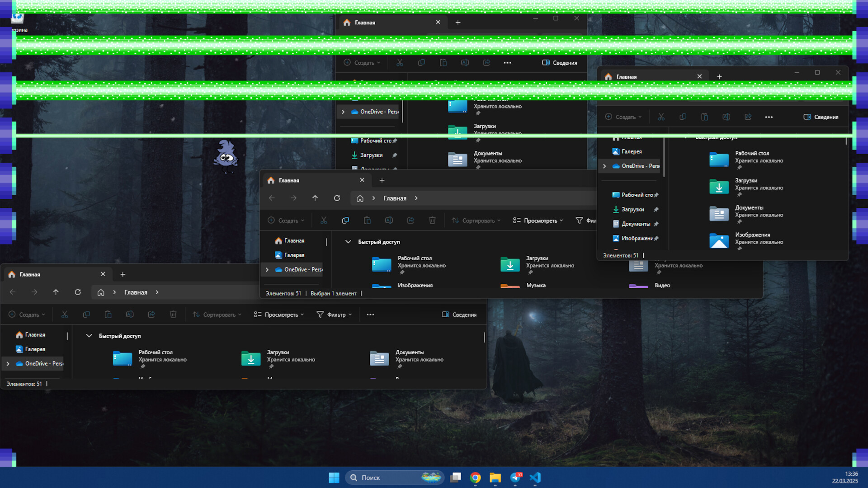Launch Visual Studio Code from the taskbar

click(536, 478)
